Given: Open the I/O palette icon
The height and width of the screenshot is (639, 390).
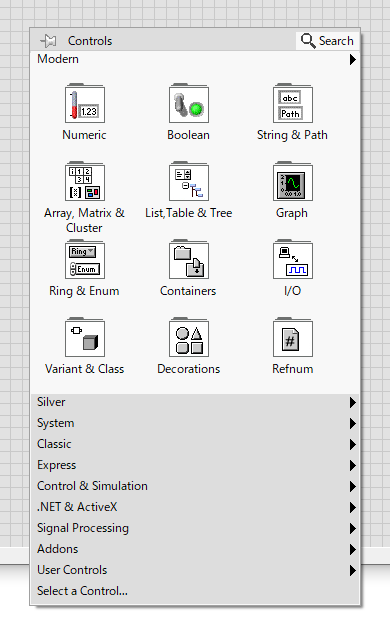Looking at the screenshot, I should [x=293, y=260].
